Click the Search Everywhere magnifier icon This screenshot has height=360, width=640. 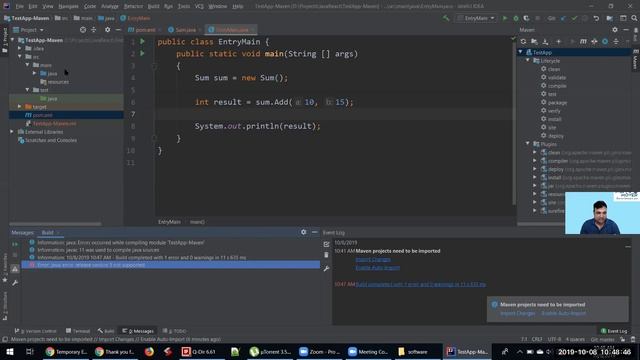pos(634,18)
